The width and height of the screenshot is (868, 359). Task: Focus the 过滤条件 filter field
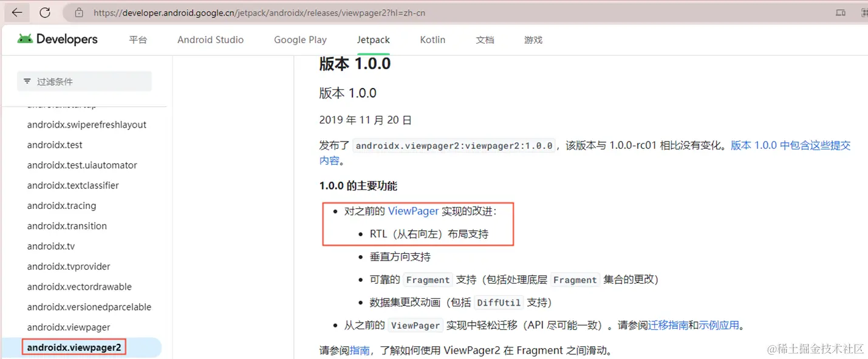click(x=84, y=81)
